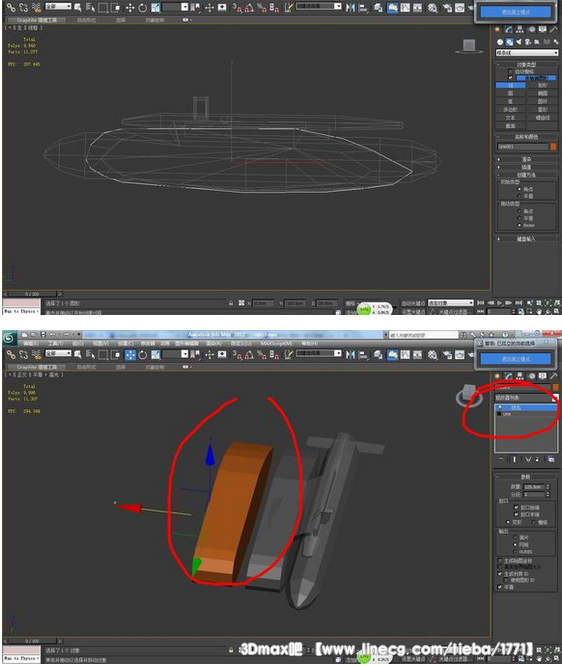Open 选定对象 key filter dropdown in top status bar
Viewport: 562px width, 666px height.
point(450,303)
